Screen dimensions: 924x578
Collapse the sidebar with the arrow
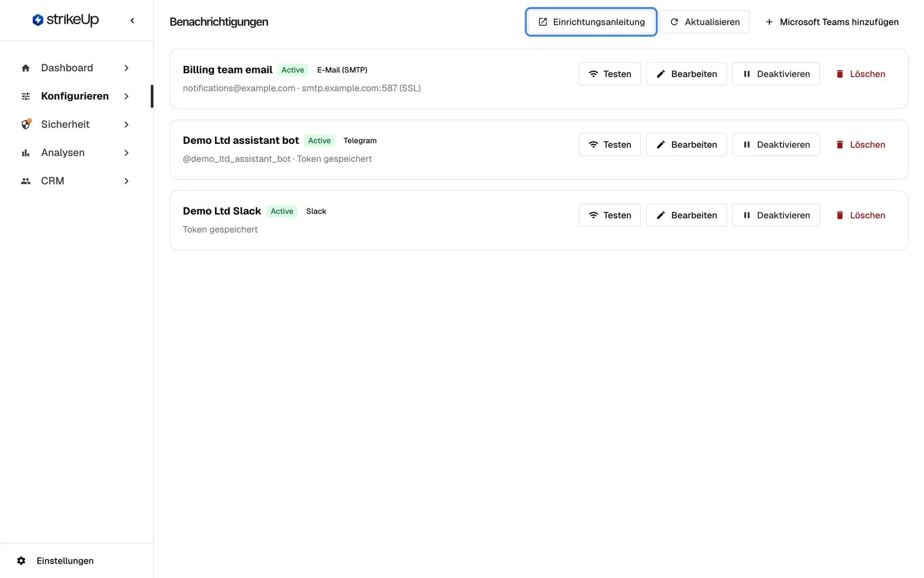click(132, 21)
